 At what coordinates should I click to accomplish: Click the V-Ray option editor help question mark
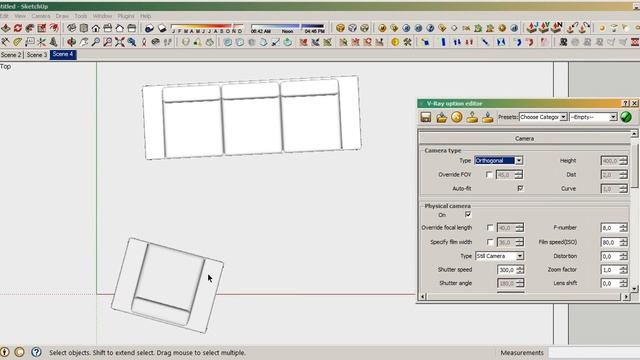coord(626,104)
